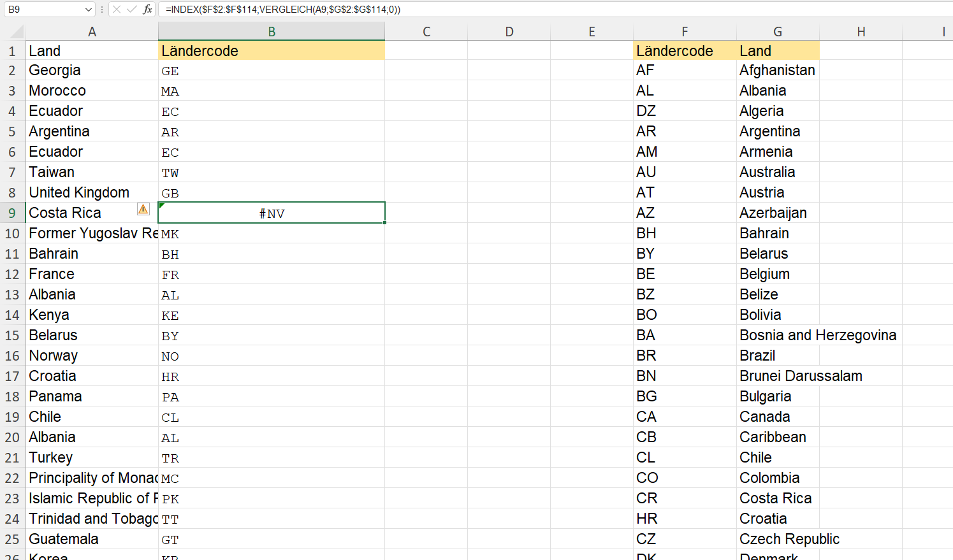The height and width of the screenshot is (560, 953).
Task: Select column B header
Action: coord(271,32)
